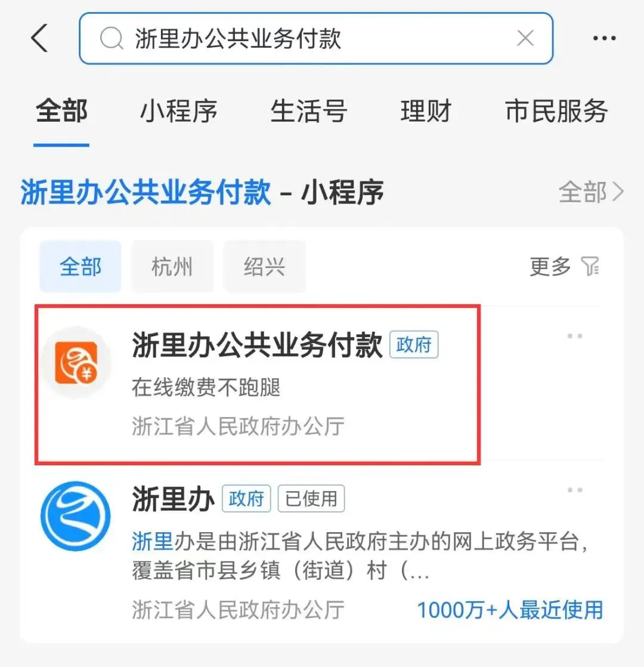Focus the search input field
This screenshot has height=667, width=644.
tap(316, 38)
